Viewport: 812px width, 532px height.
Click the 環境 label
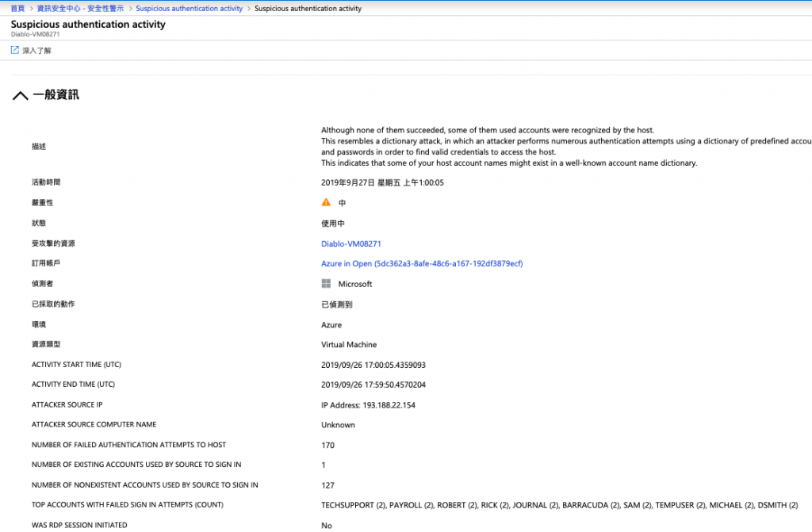pyautogui.click(x=39, y=324)
